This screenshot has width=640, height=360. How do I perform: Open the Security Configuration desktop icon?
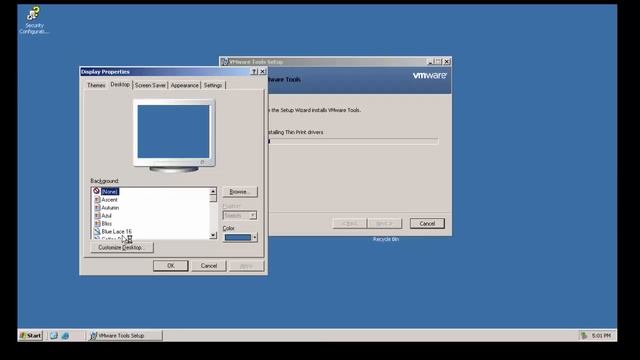pos(33,20)
